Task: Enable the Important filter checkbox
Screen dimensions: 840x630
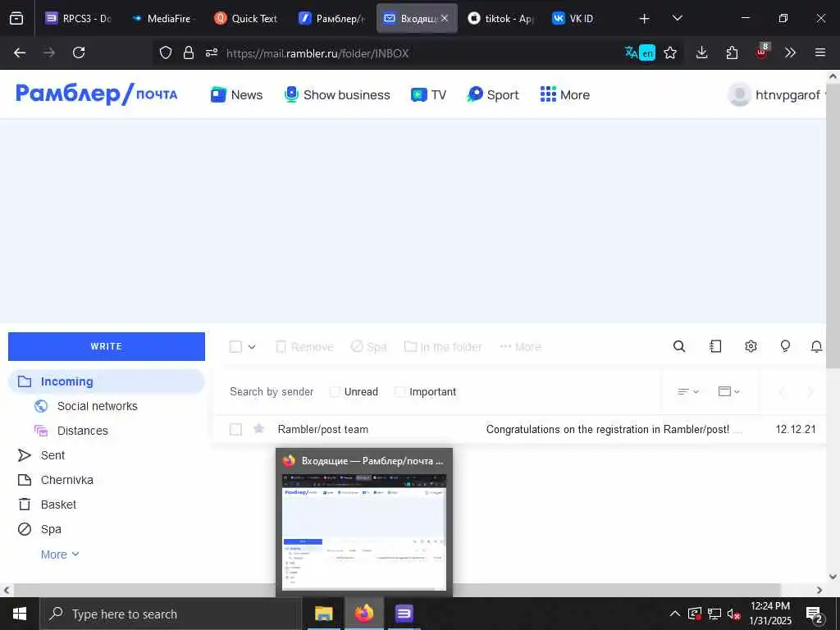Action: [x=399, y=391]
